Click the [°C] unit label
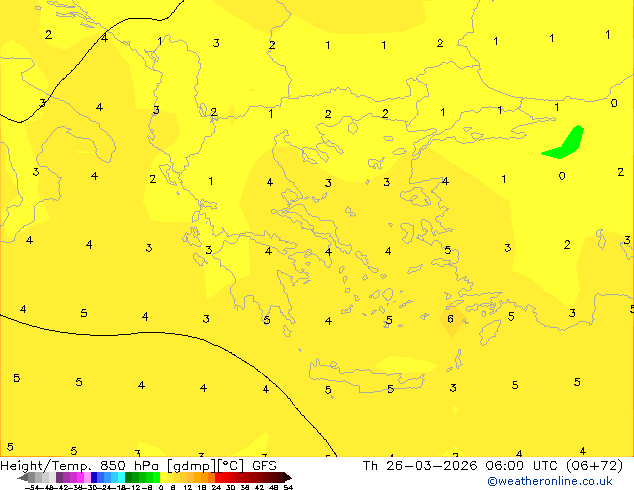Screen dimensions: 634x490 pyautogui.click(x=230, y=465)
